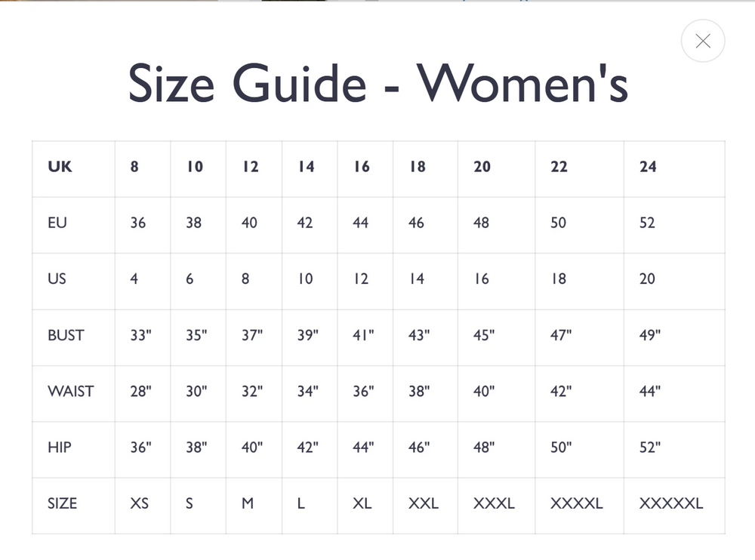Click the WAIST row label
Screen dimensions: 755x560
click(70, 391)
